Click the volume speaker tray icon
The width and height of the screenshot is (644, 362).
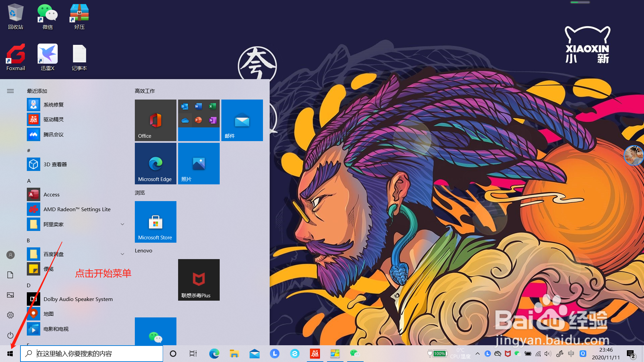click(x=548, y=354)
